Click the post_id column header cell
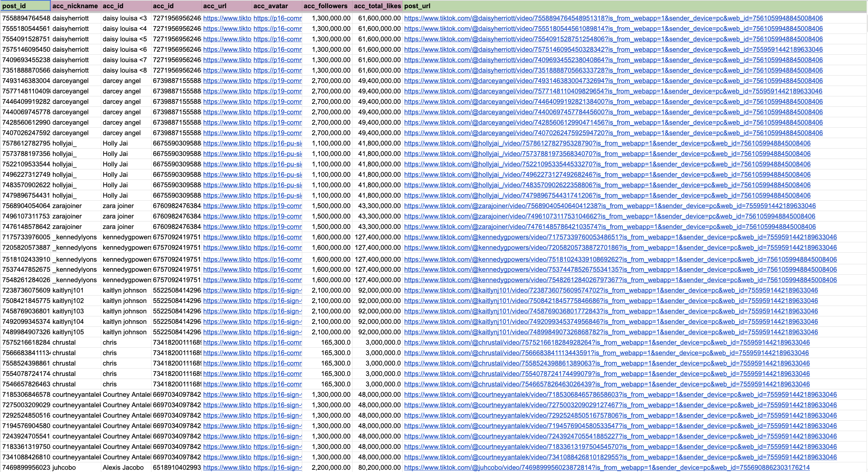Screen dimensions: 868x472 (25, 6)
